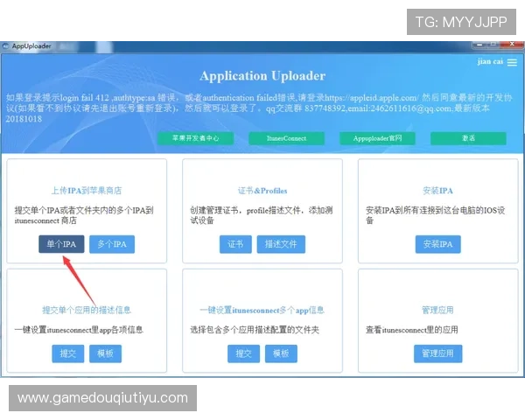The width and height of the screenshot is (525, 420).
Task: Click the 创建管理证书 description text
Action: pyautogui.click(x=261, y=215)
